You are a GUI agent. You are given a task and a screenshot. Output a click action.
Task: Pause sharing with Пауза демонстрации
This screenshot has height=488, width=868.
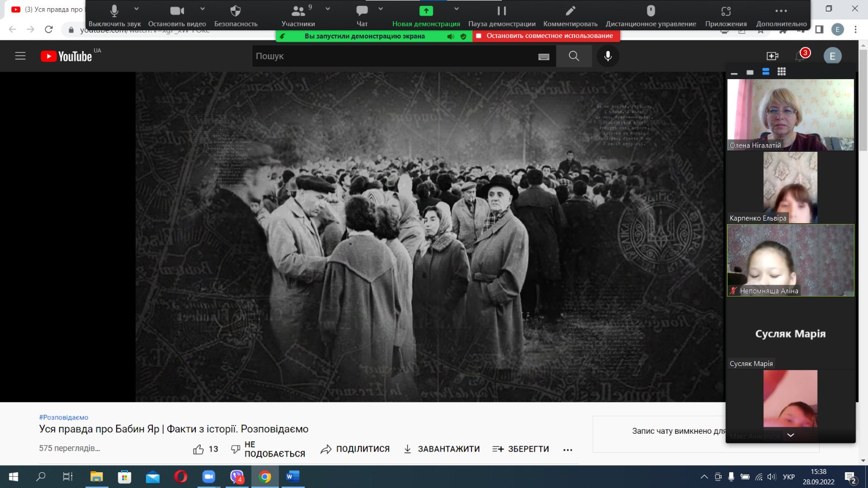click(502, 16)
